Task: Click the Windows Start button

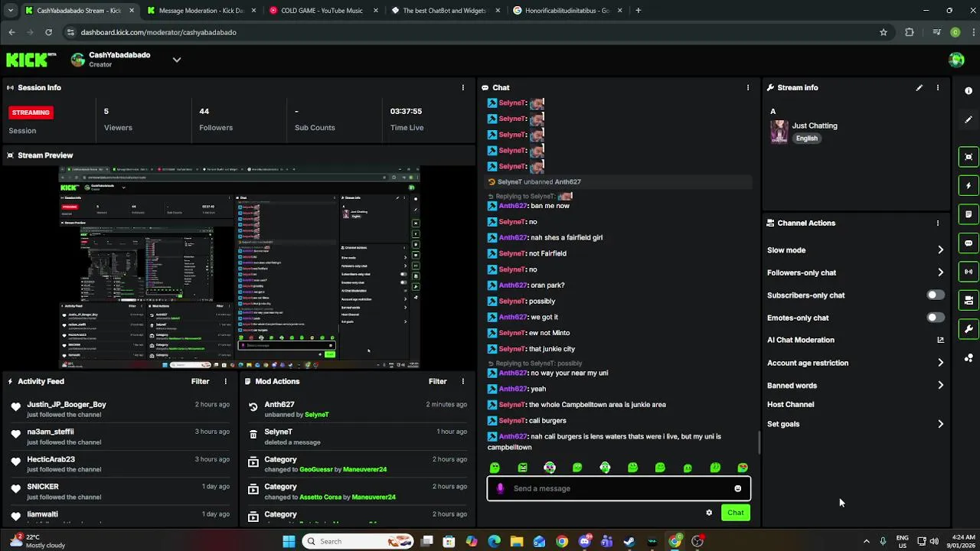Action: [289, 541]
